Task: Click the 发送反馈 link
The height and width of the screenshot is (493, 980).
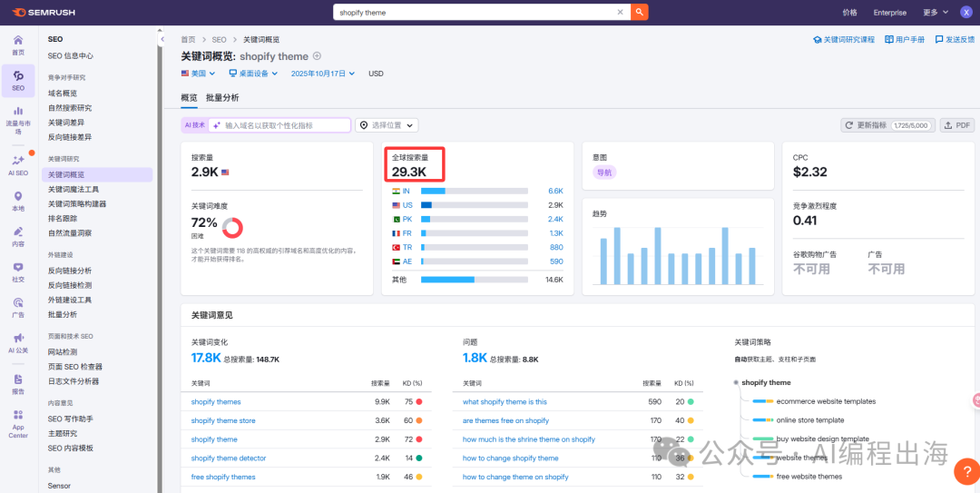Action: [955, 39]
